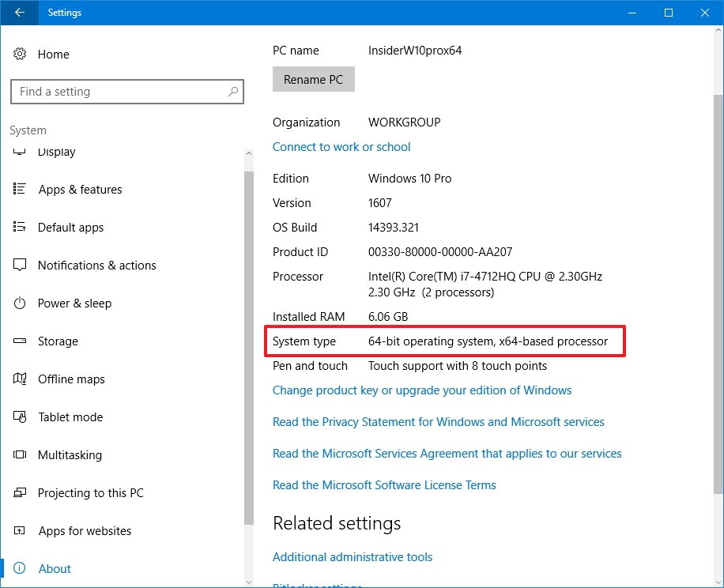Click the Power & sleep icon
Viewport: 724px width, 588px height.
pos(20,303)
